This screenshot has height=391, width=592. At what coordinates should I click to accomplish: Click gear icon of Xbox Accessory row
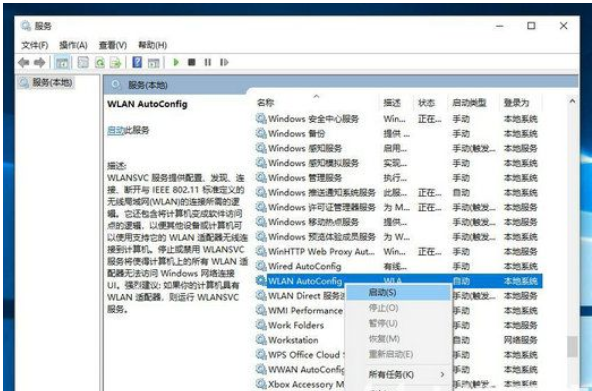261,384
